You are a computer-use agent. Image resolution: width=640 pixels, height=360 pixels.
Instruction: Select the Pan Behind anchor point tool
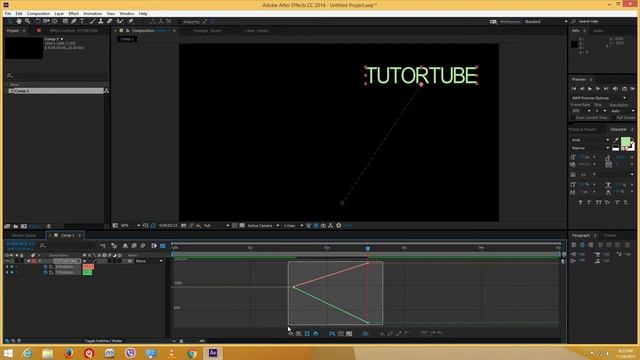click(x=55, y=21)
